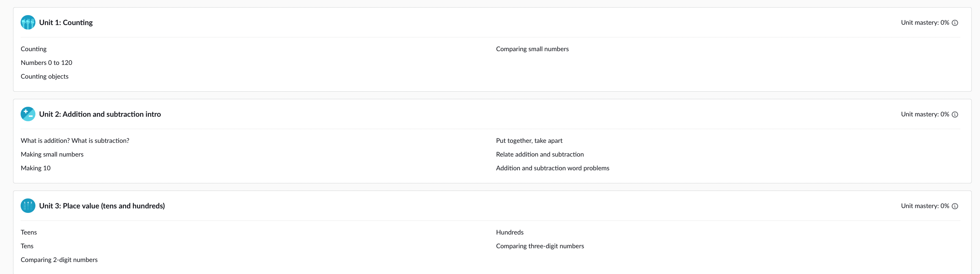Open What is addition? What is subtraction?

75,141
